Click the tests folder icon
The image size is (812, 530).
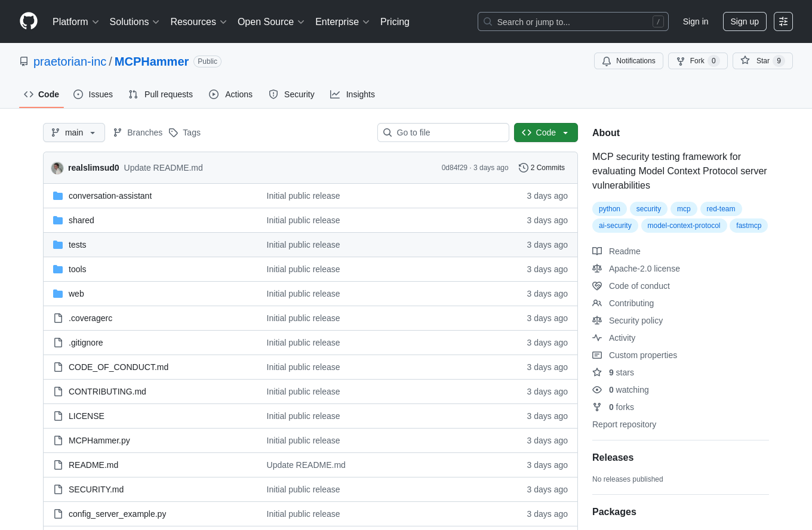58,245
